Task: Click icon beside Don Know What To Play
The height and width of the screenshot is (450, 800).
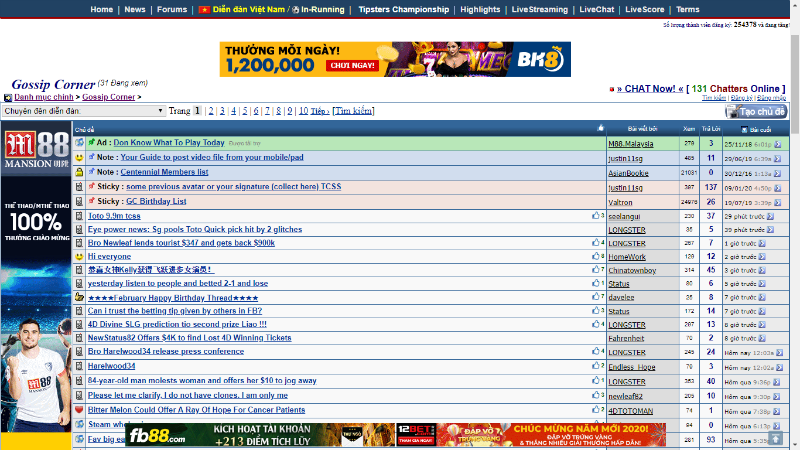Action: tap(79, 143)
